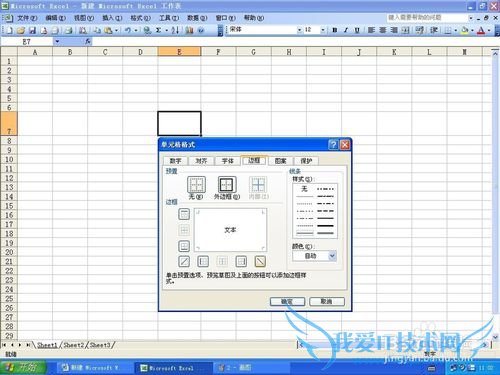This screenshot has width=500, height=375.
Task: Open the 宋体 font name dropdown arrow
Action: pyautogui.click(x=299, y=30)
